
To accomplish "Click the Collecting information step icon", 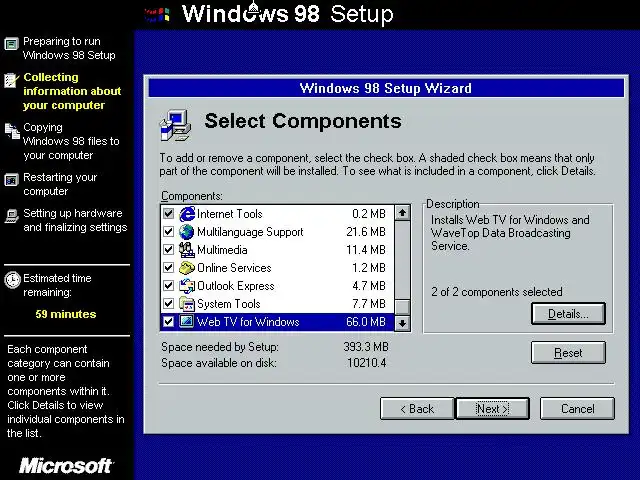I will (11, 80).
